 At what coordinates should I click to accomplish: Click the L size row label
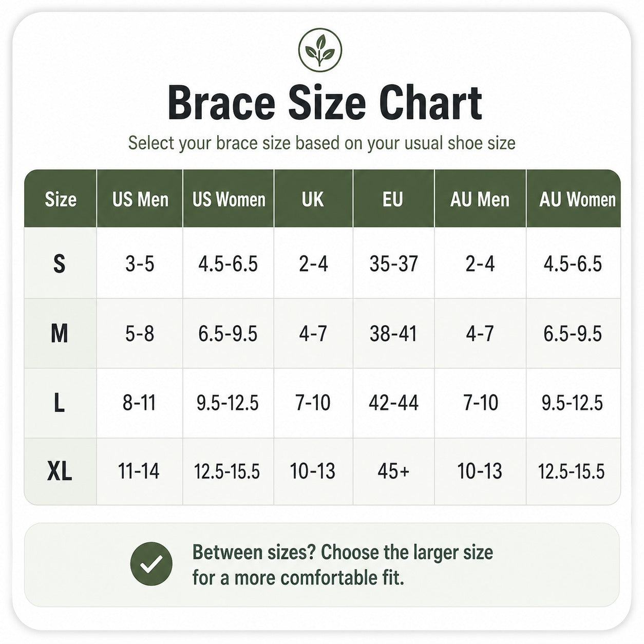(x=59, y=403)
